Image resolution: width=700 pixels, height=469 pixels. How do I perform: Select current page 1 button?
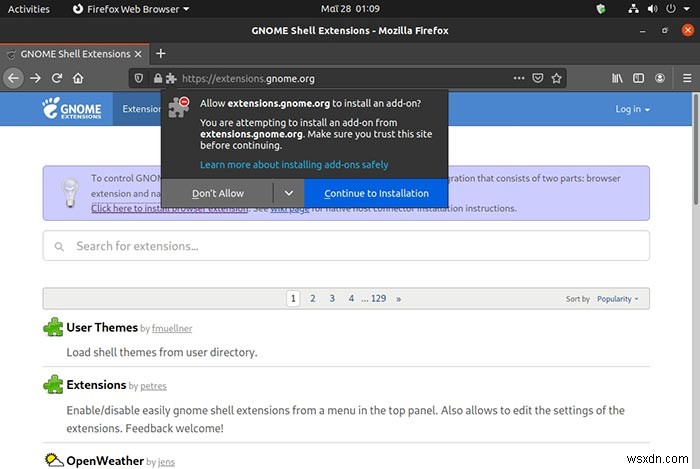click(x=293, y=299)
